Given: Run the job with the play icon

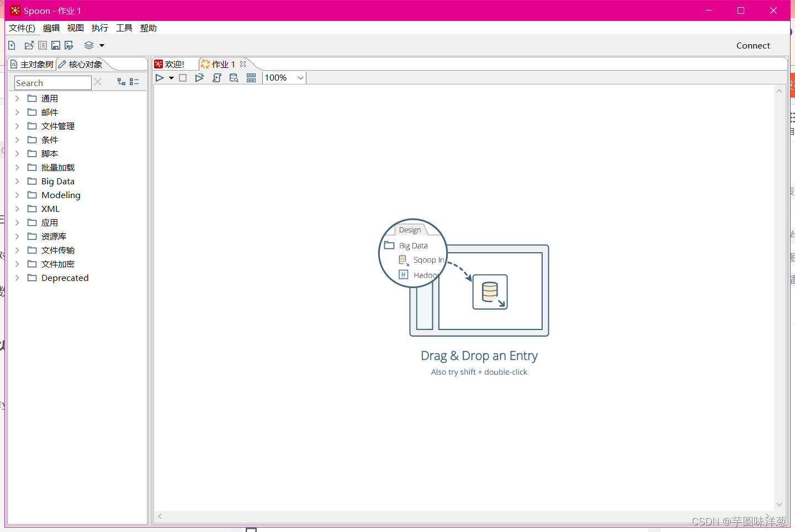Looking at the screenshot, I should click(x=160, y=78).
